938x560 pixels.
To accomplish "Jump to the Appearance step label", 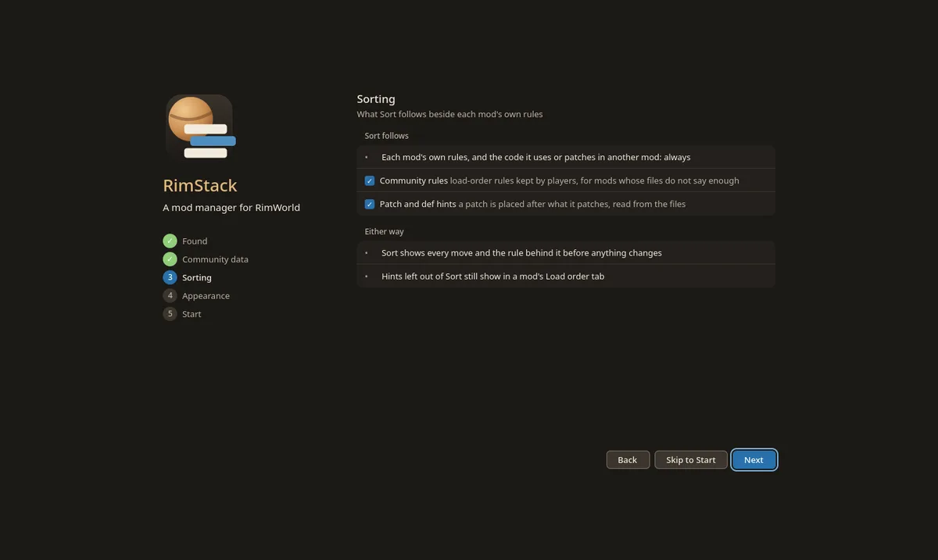I will tap(206, 296).
